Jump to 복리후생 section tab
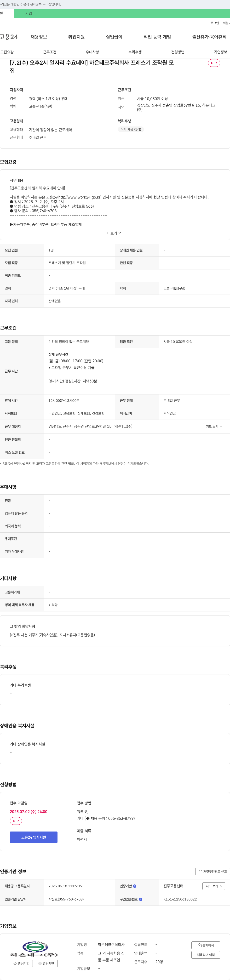The image size is (230, 980). click(x=135, y=52)
